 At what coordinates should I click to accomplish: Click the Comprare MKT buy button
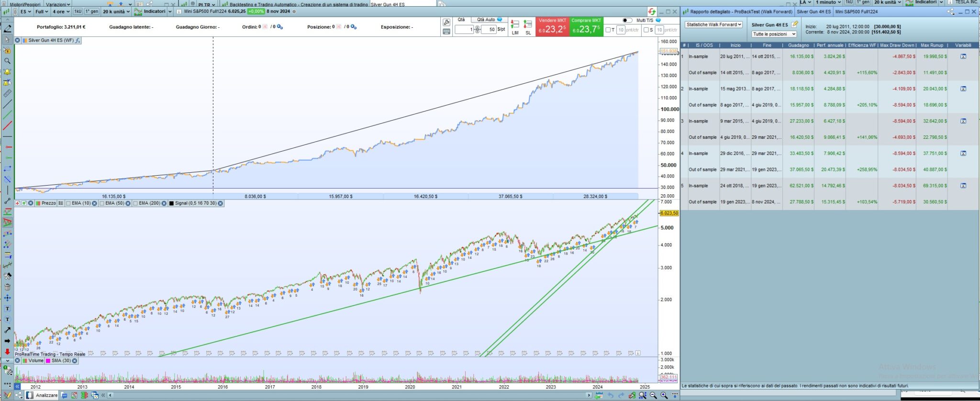(586, 27)
